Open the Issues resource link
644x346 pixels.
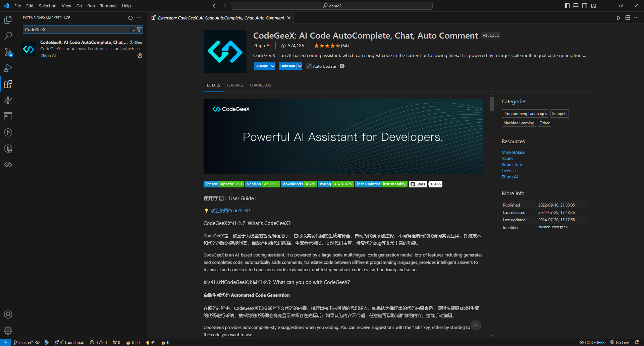(x=507, y=159)
